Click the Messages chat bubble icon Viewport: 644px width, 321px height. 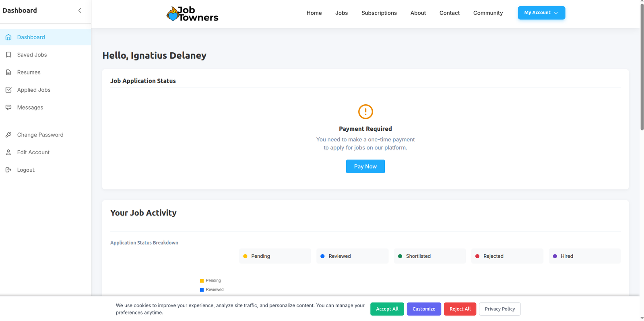coord(8,108)
